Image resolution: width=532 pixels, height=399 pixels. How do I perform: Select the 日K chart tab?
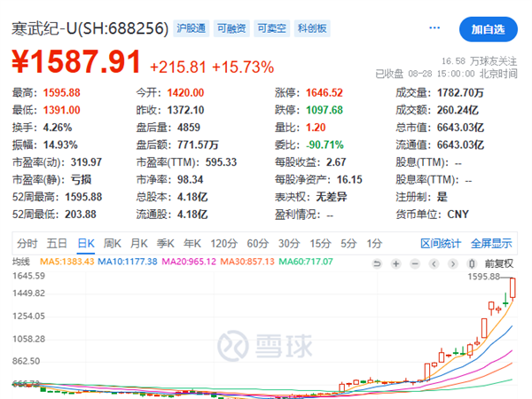[86, 243]
